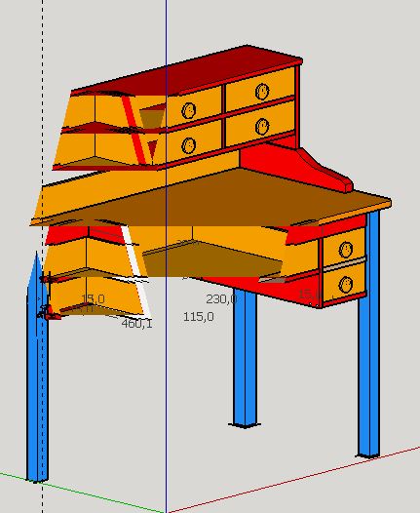
Task: Click the bottom-left hutch drawer knob
Action: click(189, 145)
